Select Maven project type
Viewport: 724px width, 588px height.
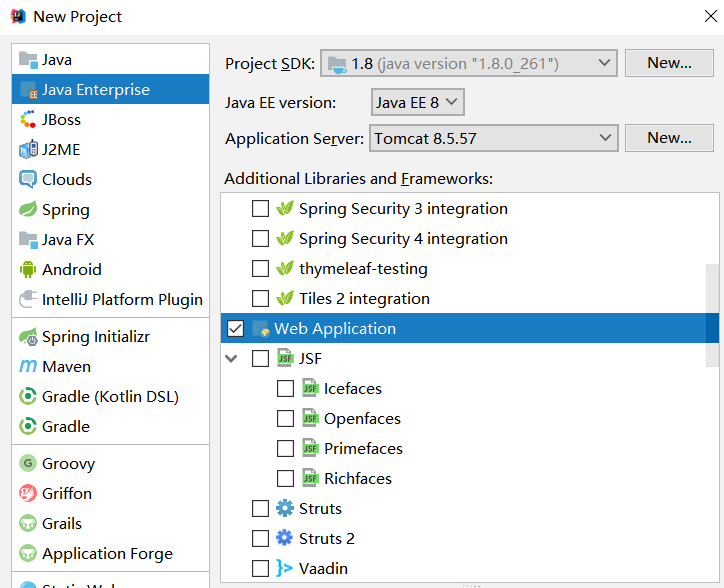110,367
